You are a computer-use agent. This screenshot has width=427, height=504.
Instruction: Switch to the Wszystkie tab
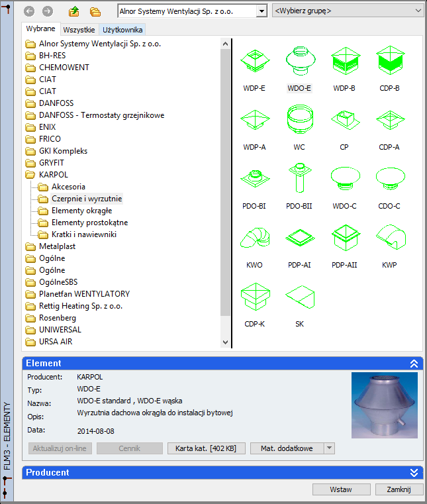click(79, 30)
